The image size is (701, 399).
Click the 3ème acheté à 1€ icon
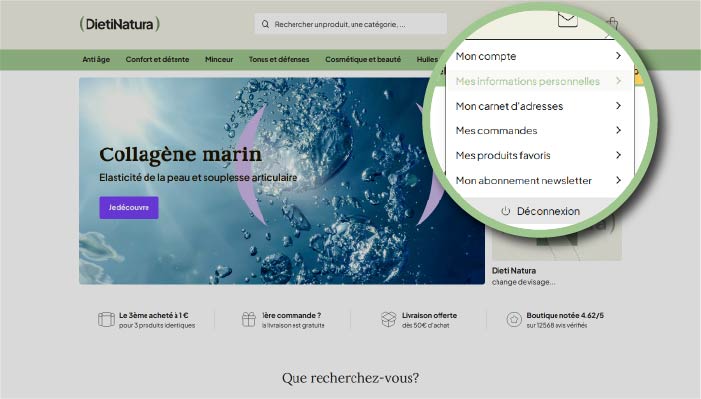point(106,319)
